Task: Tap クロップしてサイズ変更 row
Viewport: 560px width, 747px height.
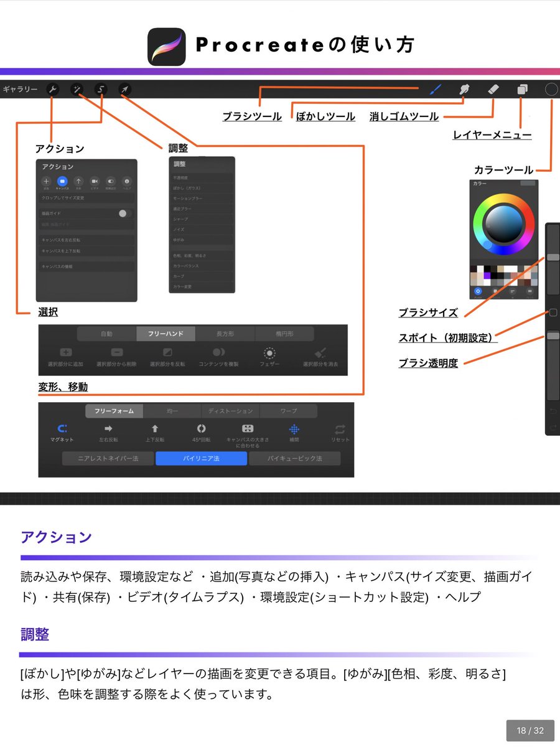Action: pos(86,197)
